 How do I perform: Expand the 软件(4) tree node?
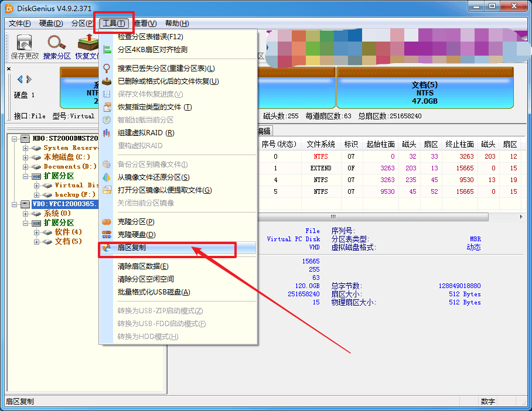click(x=37, y=232)
